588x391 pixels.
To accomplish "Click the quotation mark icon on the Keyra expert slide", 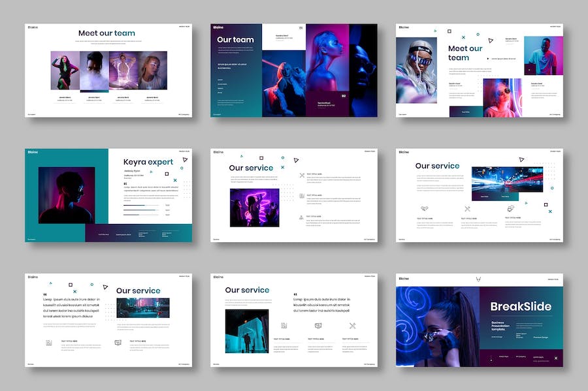I will pos(125,184).
